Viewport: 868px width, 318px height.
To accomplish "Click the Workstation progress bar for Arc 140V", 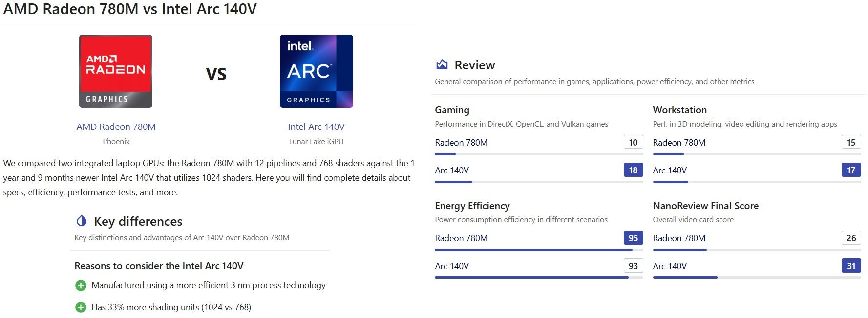I will point(757,182).
